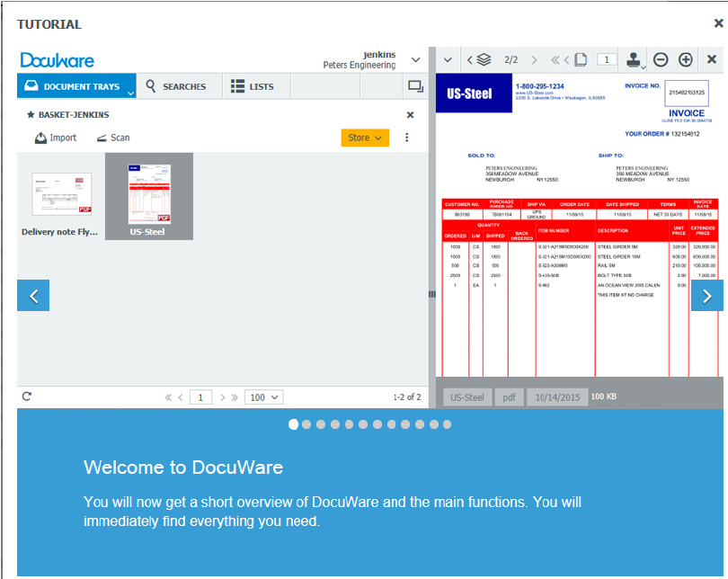Go to previous page in viewer
This screenshot has height=579, width=728.
click(566, 60)
